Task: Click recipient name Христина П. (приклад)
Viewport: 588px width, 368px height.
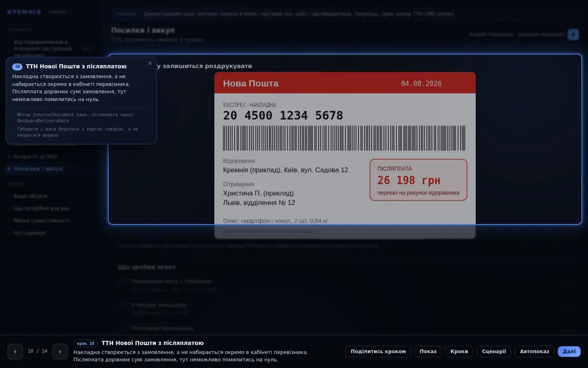Action: coord(258,193)
